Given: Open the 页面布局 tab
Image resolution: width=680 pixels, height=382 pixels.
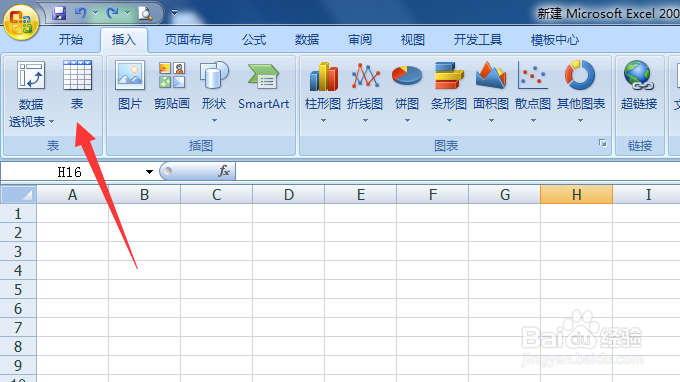Looking at the screenshot, I should click(189, 40).
